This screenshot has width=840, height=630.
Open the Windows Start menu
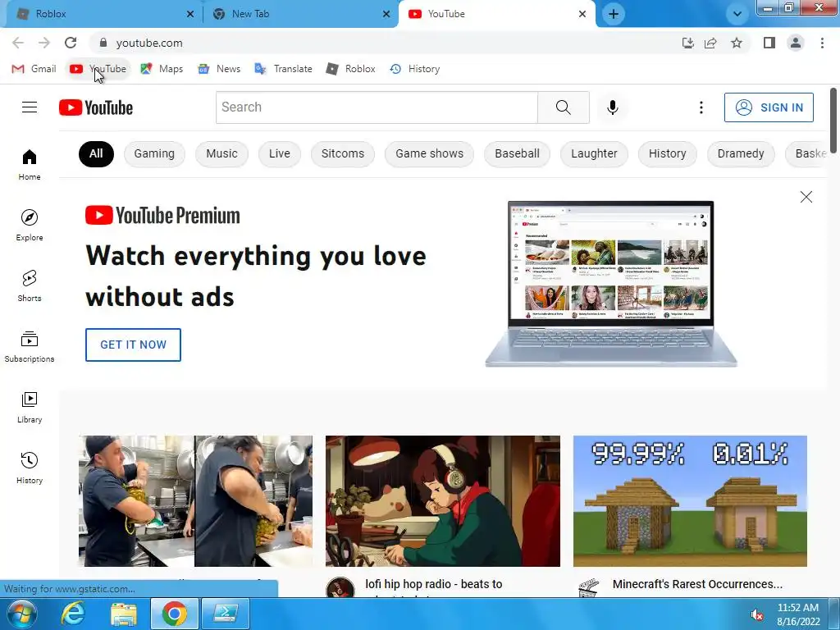coord(21,614)
